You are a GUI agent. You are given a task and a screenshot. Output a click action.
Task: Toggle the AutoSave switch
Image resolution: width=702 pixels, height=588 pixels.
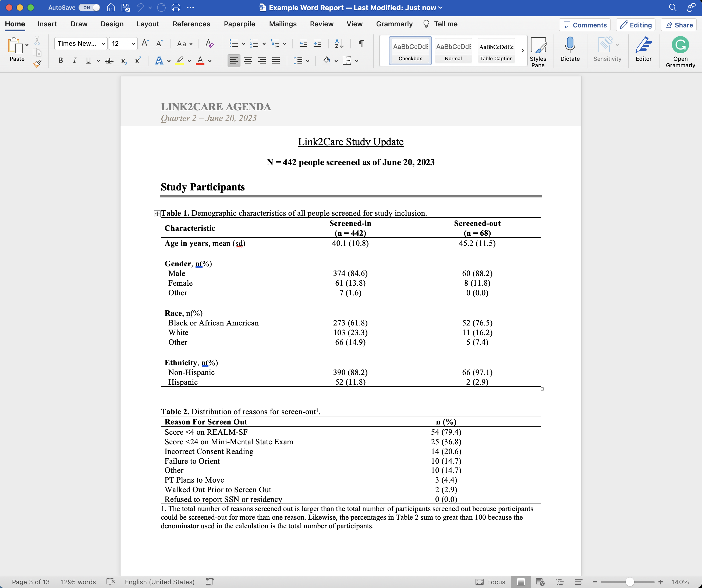pyautogui.click(x=89, y=8)
